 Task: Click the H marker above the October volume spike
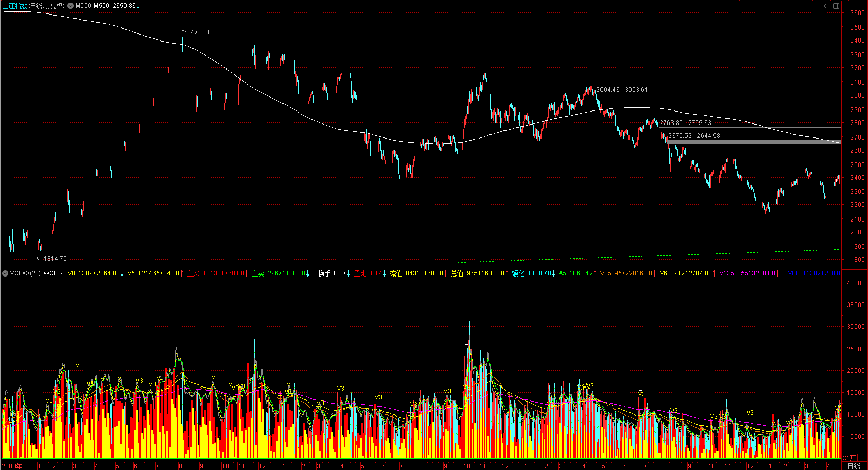click(x=467, y=345)
